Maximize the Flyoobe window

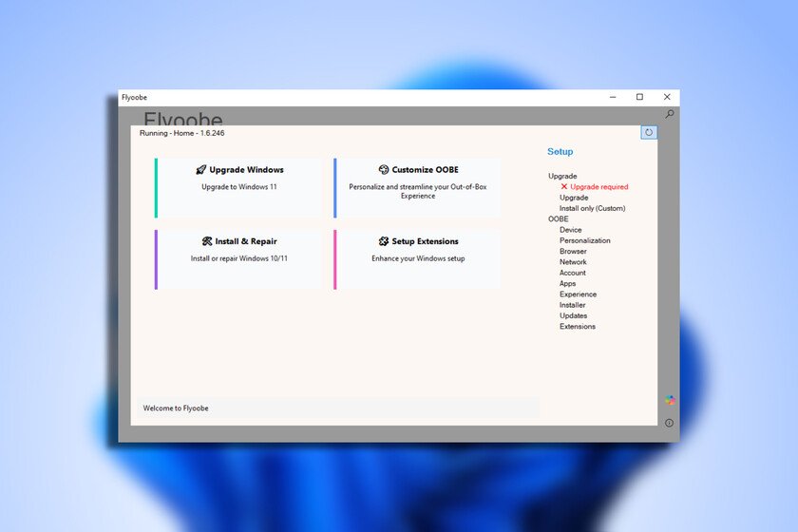point(639,97)
